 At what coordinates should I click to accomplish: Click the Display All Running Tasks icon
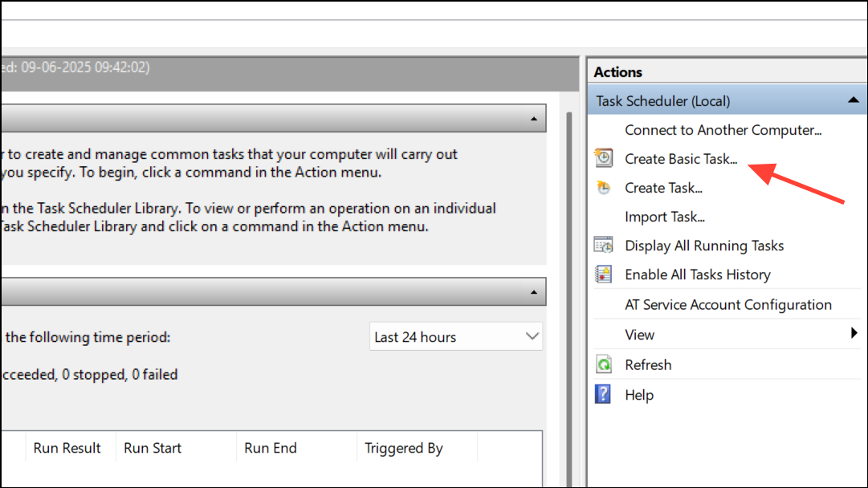tap(603, 245)
